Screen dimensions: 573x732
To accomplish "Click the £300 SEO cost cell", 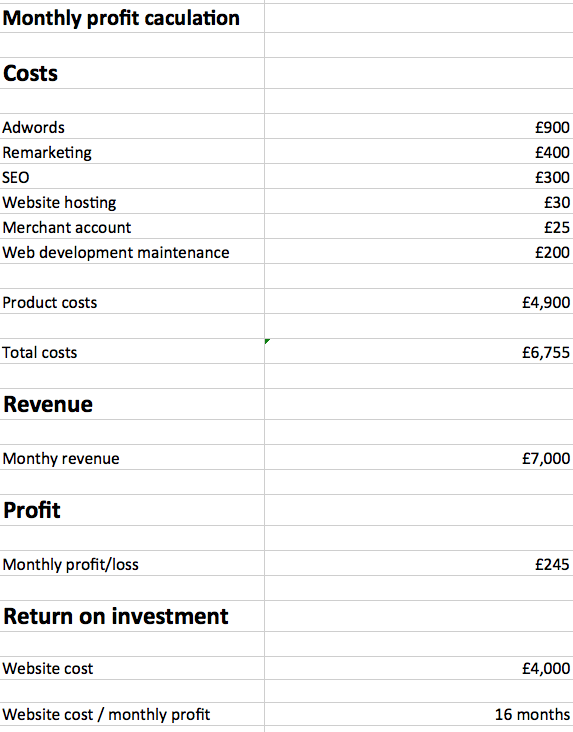I will click(419, 176).
